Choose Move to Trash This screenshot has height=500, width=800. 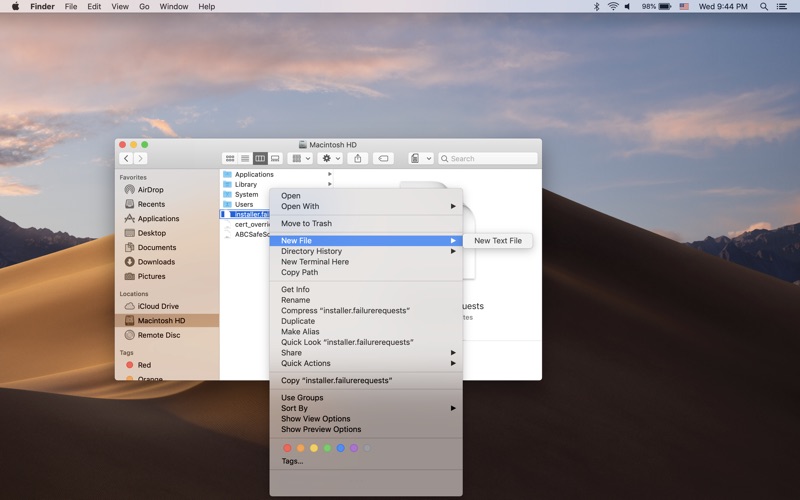click(366, 223)
